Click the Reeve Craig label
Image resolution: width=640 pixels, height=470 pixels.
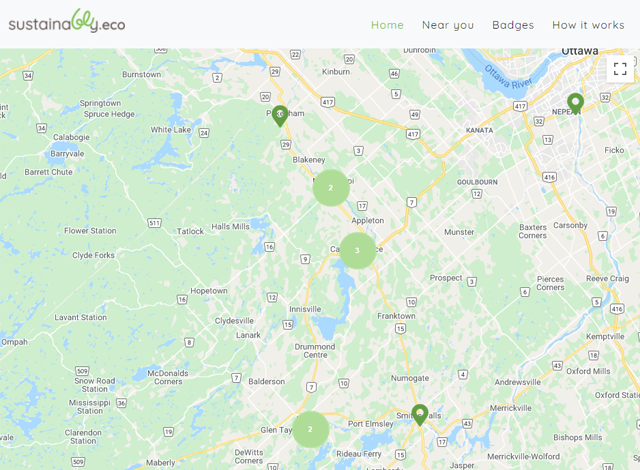[607, 279]
